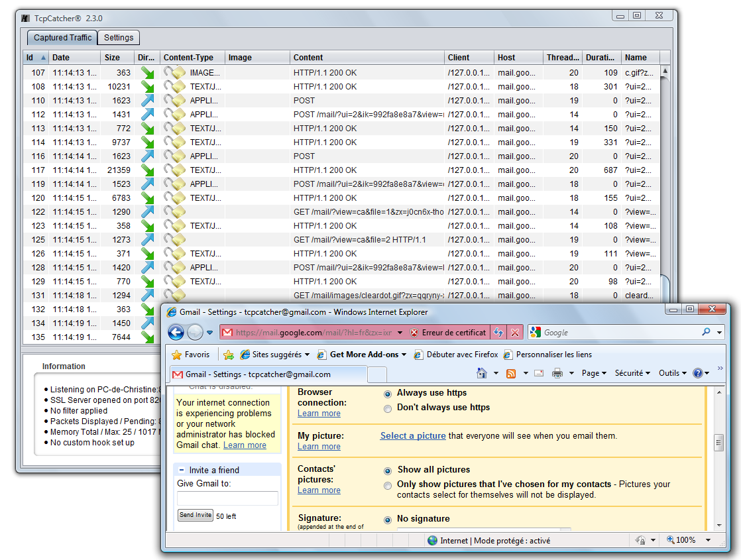Open the Outils menu dropdown

tap(673, 373)
